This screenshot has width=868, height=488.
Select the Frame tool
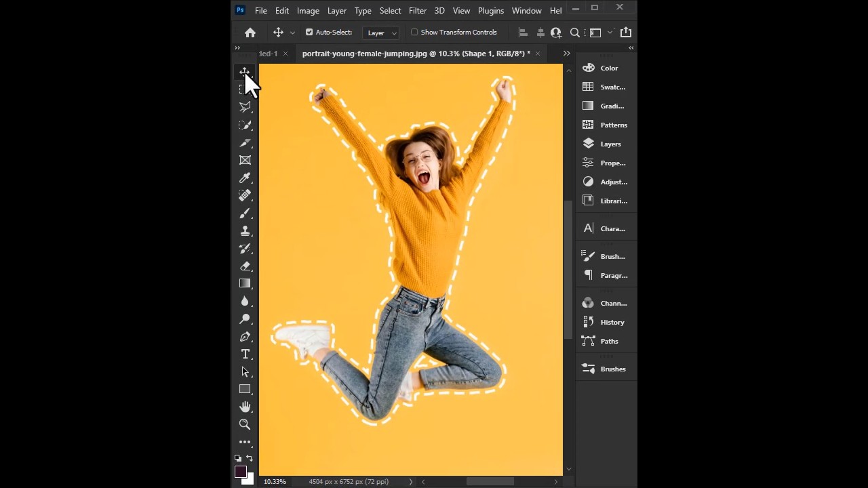(x=245, y=160)
